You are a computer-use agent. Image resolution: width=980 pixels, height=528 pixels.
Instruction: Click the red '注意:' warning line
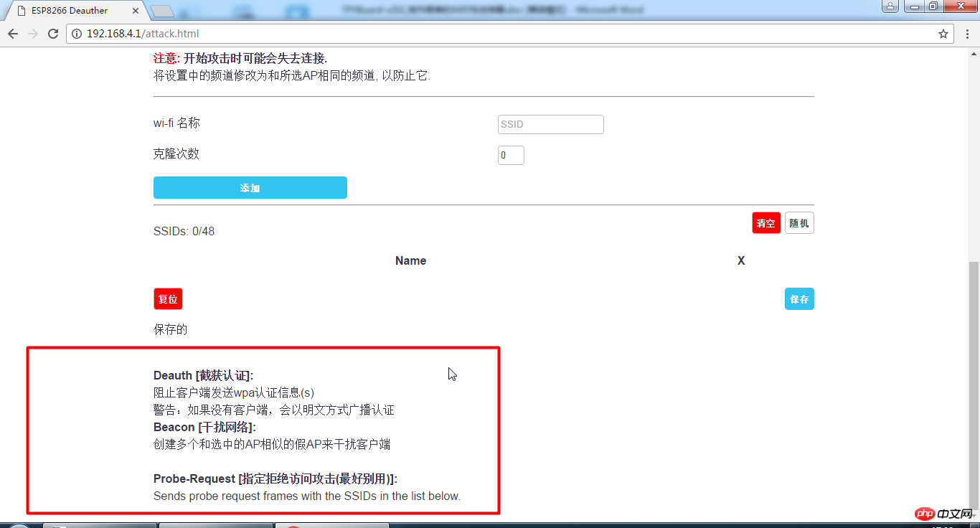[x=240, y=58]
